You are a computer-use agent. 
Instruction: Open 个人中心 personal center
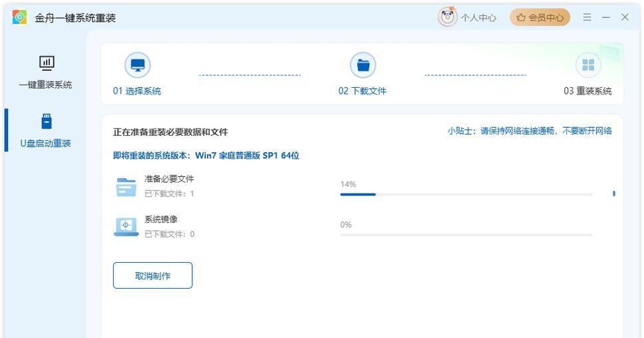tap(478, 18)
